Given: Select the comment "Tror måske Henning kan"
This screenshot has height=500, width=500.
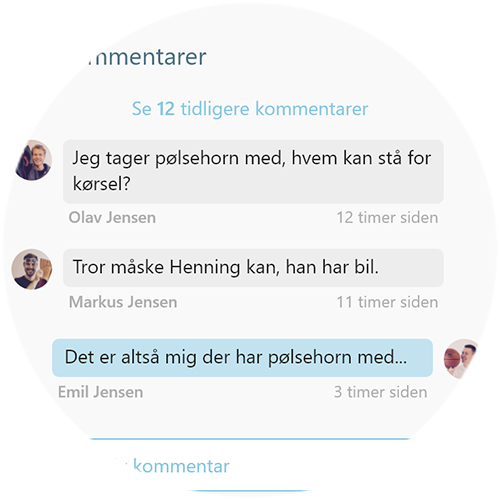Looking at the screenshot, I should pyautogui.click(x=253, y=268).
